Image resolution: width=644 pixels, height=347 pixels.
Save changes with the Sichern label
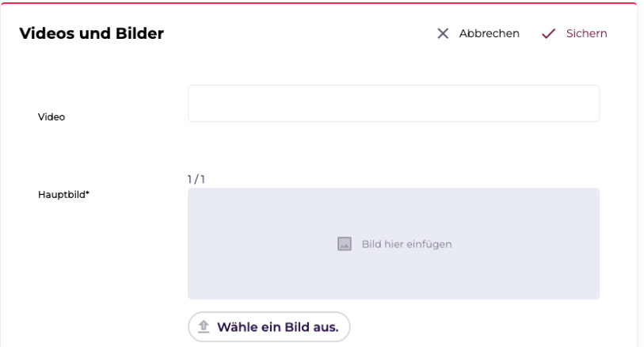point(586,33)
